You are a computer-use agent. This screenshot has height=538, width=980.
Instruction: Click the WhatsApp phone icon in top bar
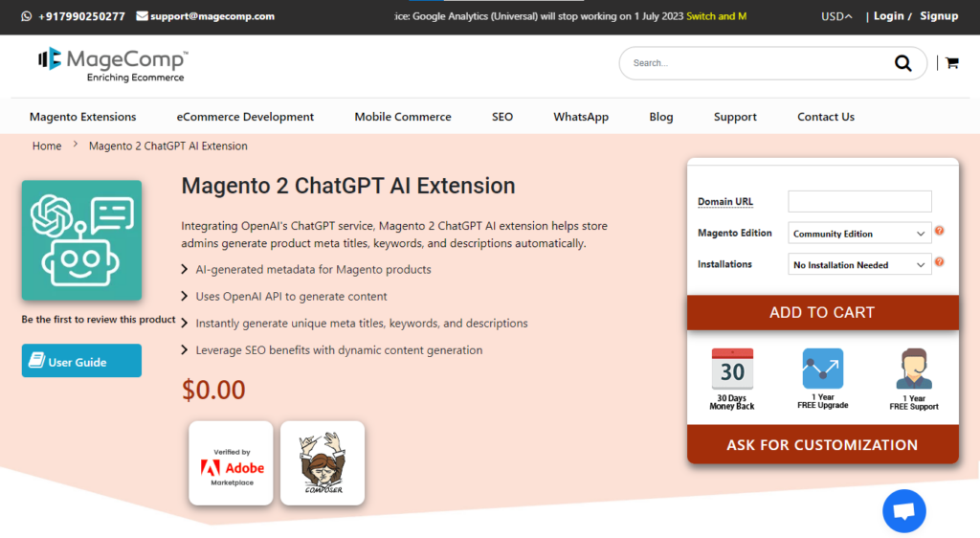click(x=26, y=16)
